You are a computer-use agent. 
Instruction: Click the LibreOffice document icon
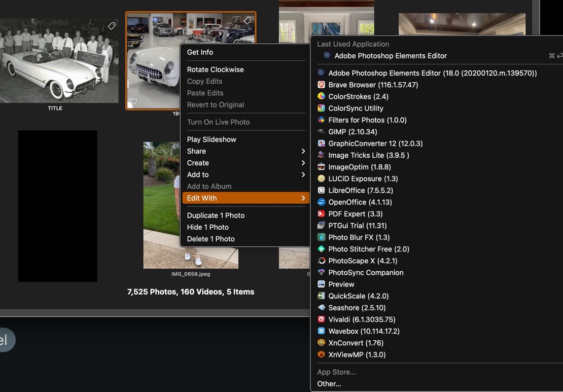click(321, 190)
